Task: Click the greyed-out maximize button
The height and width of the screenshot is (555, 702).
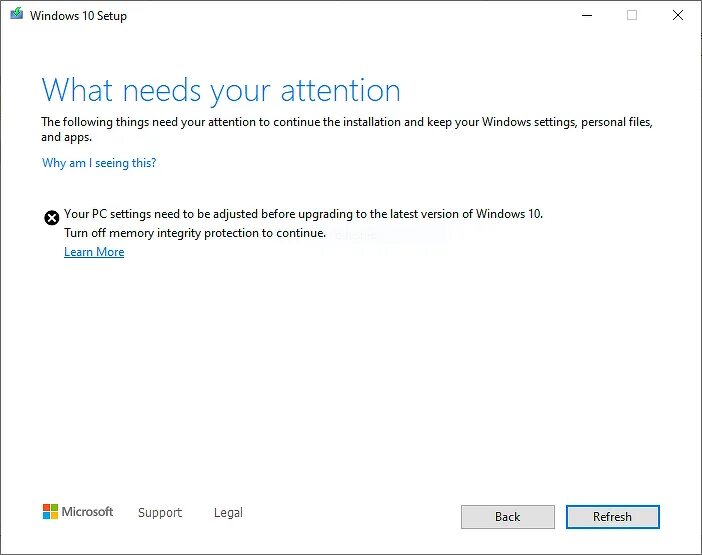Action: 632,15
